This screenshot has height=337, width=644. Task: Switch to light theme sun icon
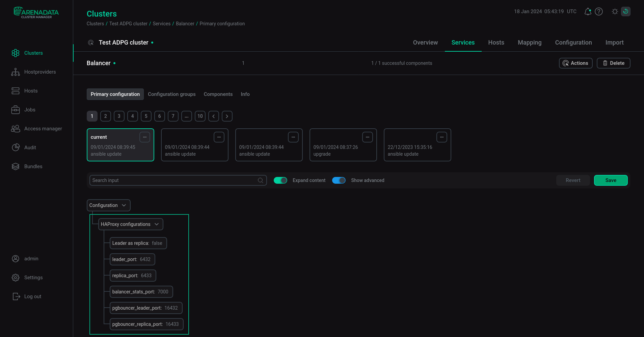point(615,11)
